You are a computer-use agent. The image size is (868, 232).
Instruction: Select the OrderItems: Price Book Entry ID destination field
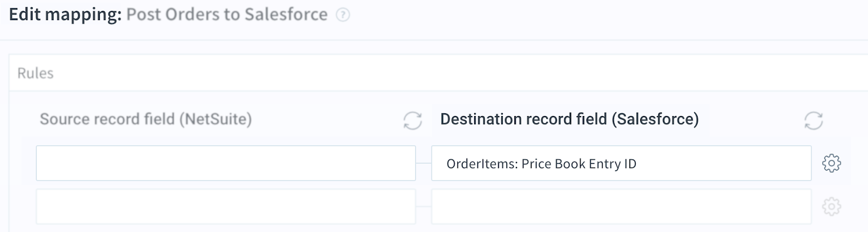pyautogui.click(x=621, y=163)
